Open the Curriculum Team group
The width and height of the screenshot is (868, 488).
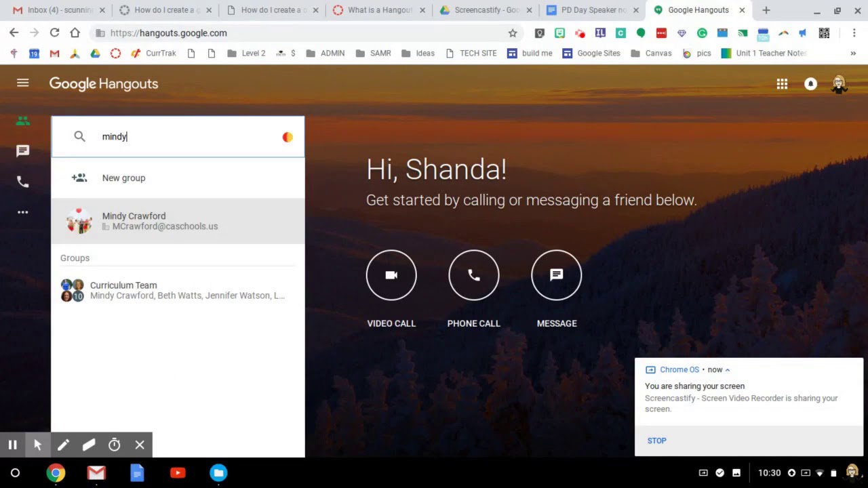178,290
